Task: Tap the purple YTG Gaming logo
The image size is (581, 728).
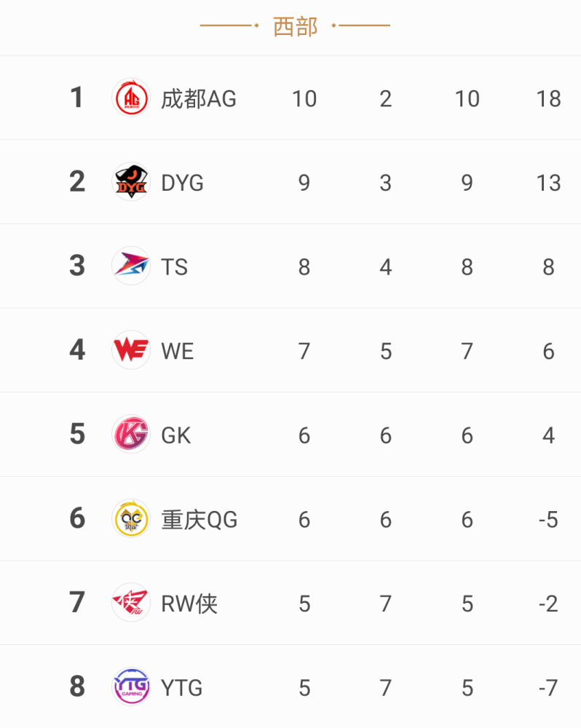Action: pos(131,687)
